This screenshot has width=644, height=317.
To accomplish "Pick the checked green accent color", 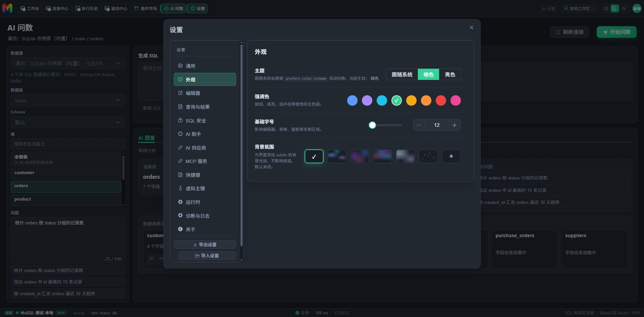I will (x=396, y=100).
